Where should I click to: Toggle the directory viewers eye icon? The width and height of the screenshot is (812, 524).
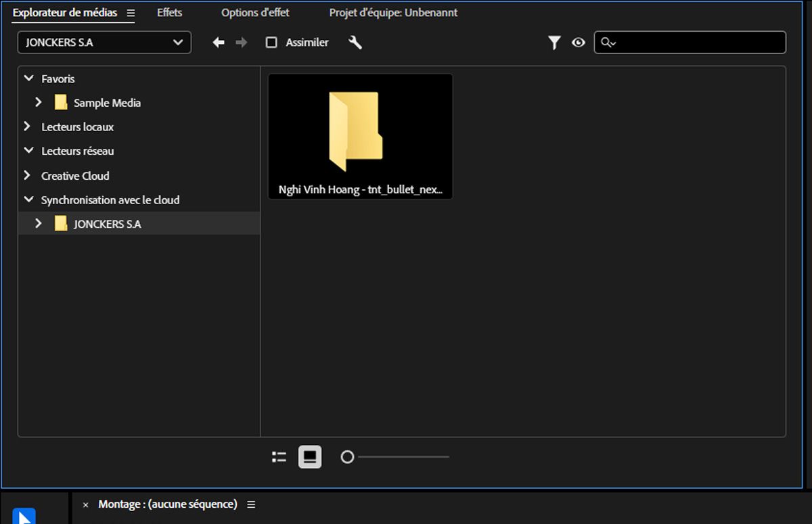point(578,43)
